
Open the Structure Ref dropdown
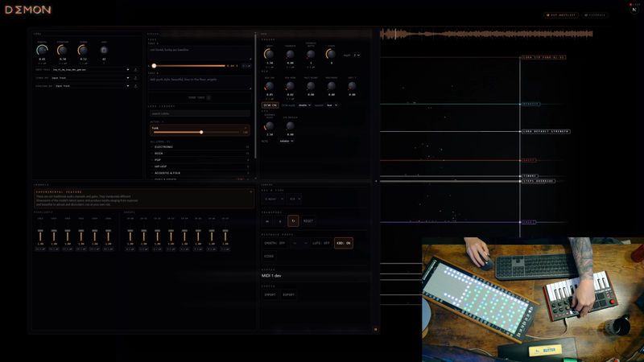click(91, 86)
